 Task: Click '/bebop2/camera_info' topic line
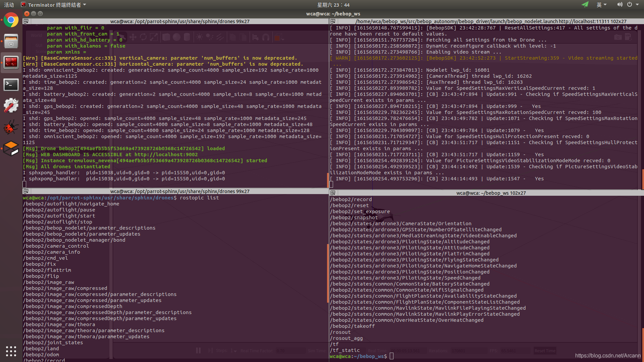(51, 252)
